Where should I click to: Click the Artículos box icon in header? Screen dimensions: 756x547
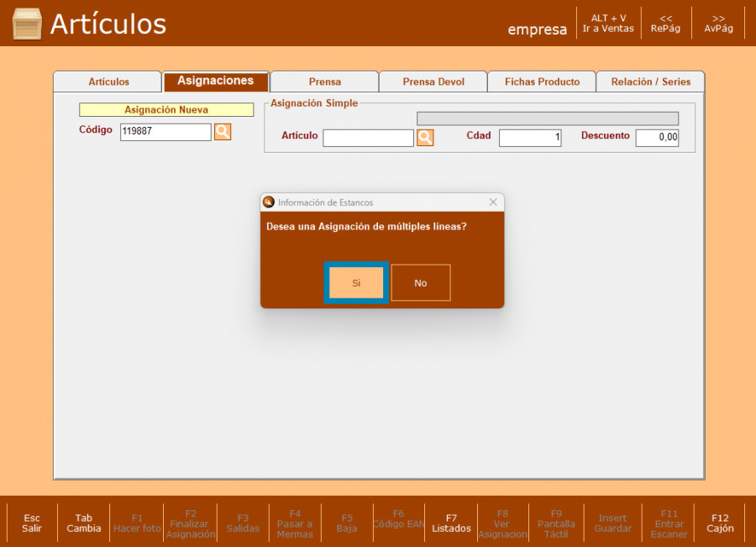[x=27, y=24]
